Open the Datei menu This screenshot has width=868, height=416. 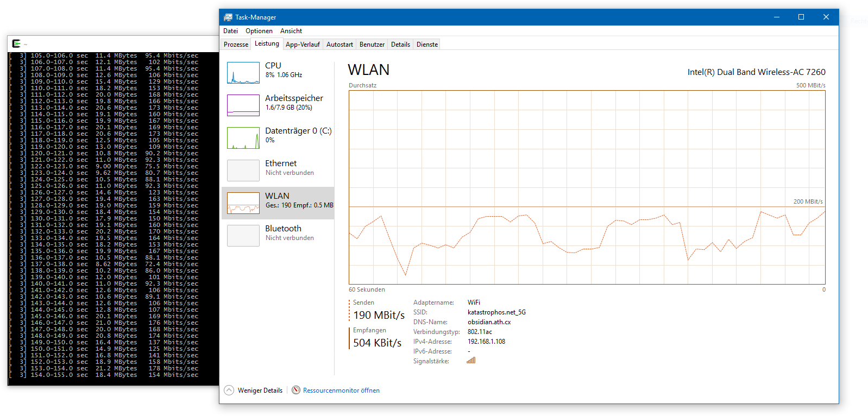pos(230,31)
